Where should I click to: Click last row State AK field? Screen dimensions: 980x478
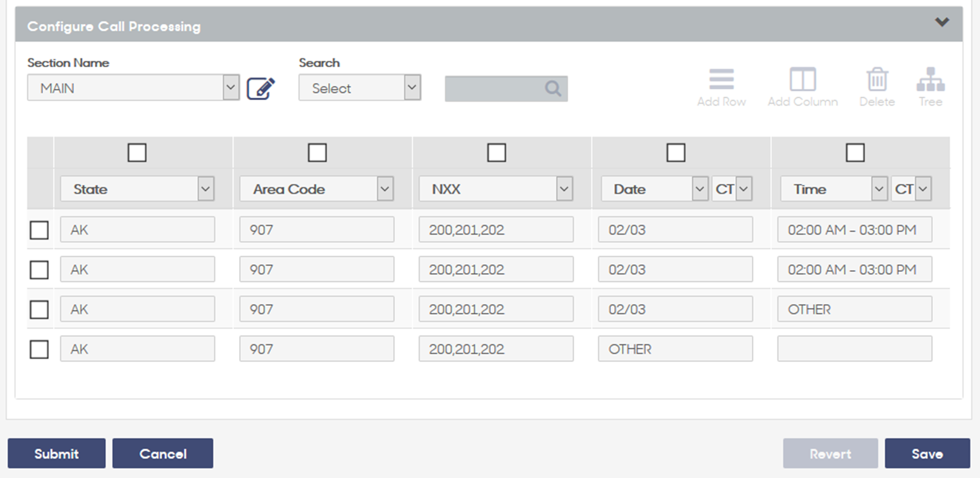coord(137,349)
